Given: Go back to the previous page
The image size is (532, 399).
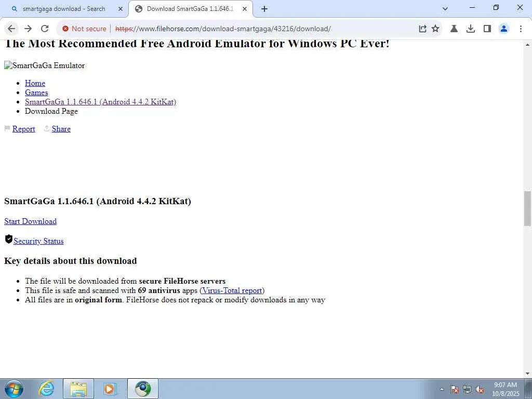Looking at the screenshot, I should 11,29.
